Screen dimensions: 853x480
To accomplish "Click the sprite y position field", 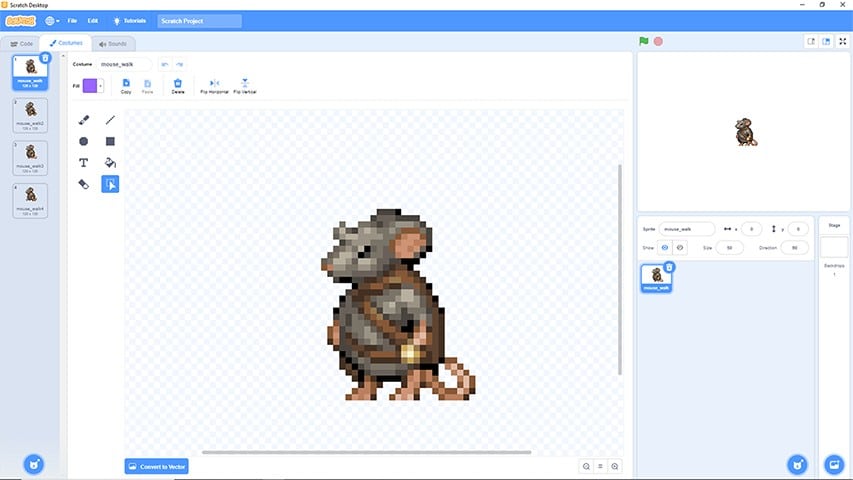I will coord(798,229).
